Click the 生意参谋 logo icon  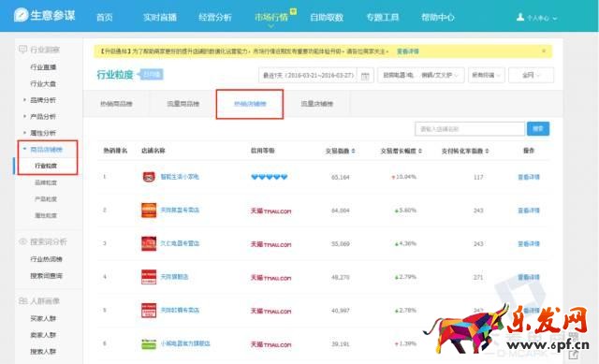[x=21, y=15]
